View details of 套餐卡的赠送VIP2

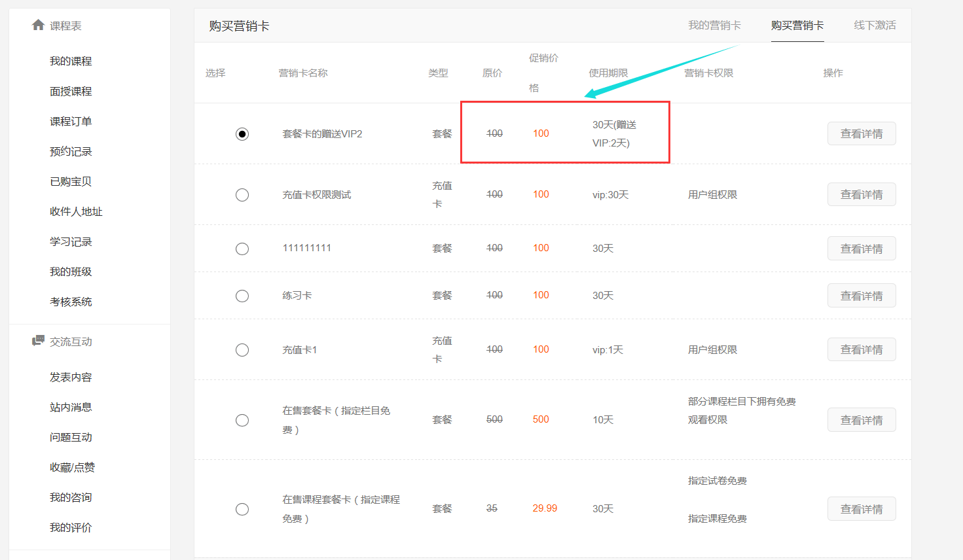point(861,134)
